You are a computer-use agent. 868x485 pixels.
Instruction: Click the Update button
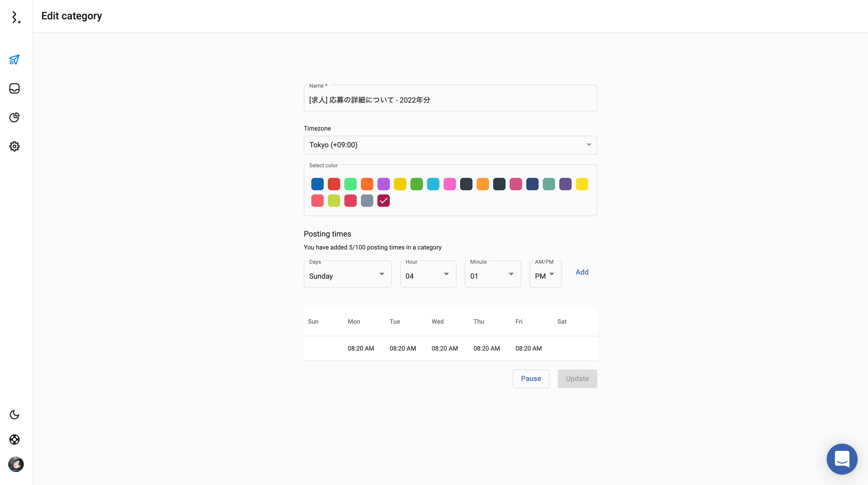(x=577, y=378)
